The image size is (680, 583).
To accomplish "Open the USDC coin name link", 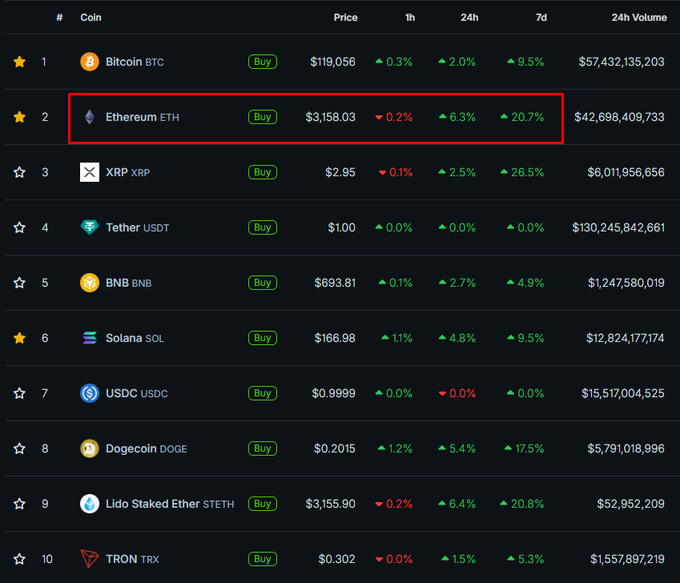I will click(137, 393).
